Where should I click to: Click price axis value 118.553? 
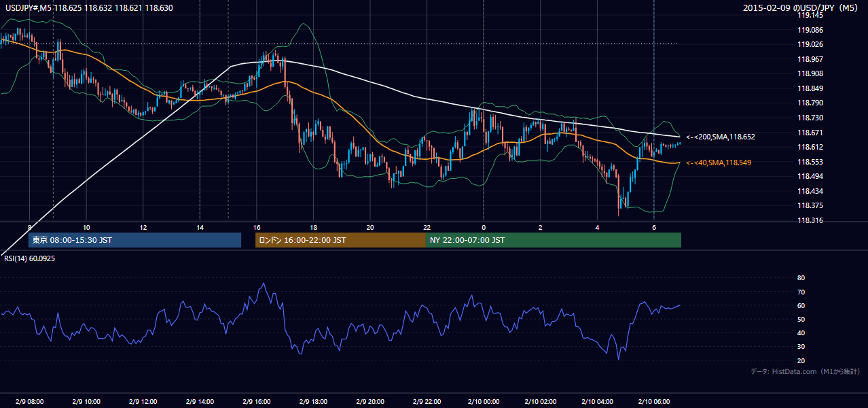coord(810,162)
